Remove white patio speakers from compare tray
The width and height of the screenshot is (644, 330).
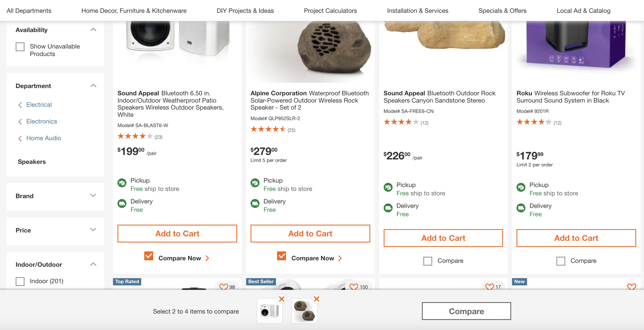click(x=282, y=299)
